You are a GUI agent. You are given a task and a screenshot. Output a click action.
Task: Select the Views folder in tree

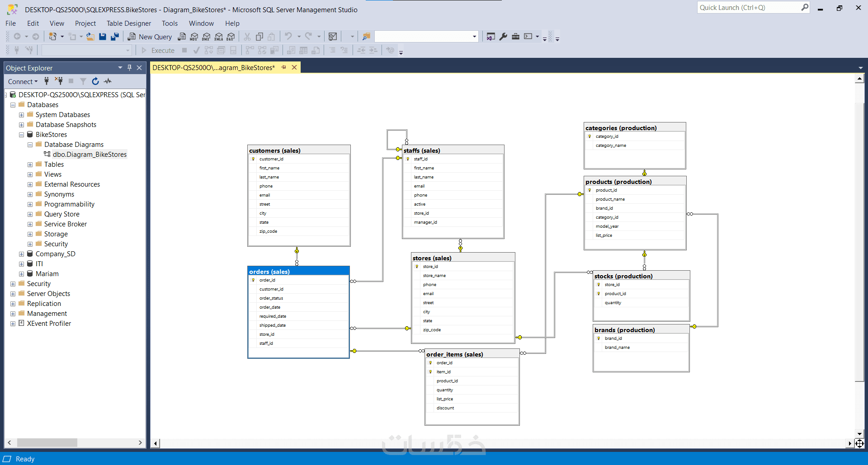pyautogui.click(x=53, y=174)
